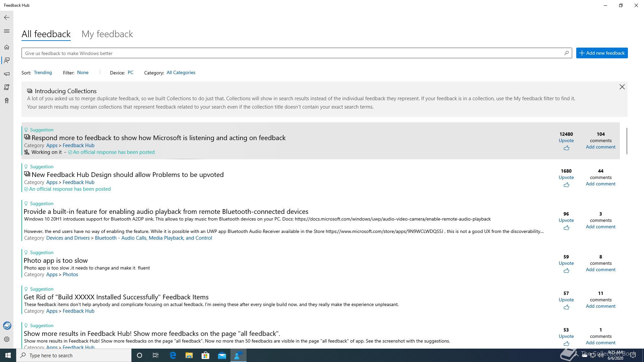Switch to the My feedback tab
644x362 pixels.
click(107, 34)
